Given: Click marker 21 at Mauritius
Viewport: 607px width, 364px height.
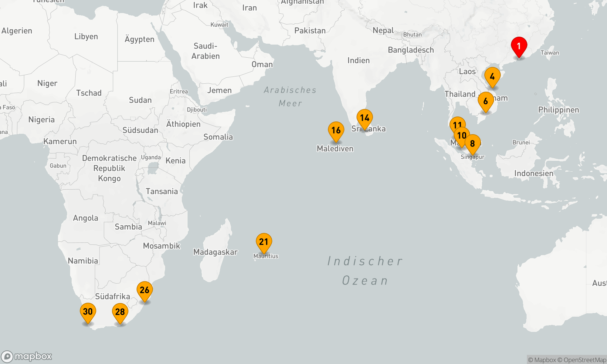Looking at the screenshot, I should pyautogui.click(x=264, y=242).
